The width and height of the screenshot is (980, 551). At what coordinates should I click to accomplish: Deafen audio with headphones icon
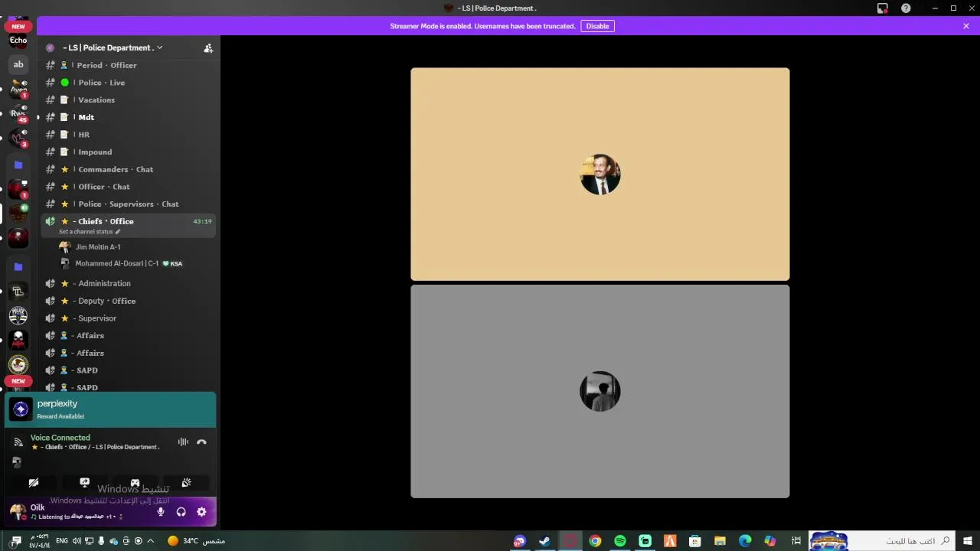(181, 512)
